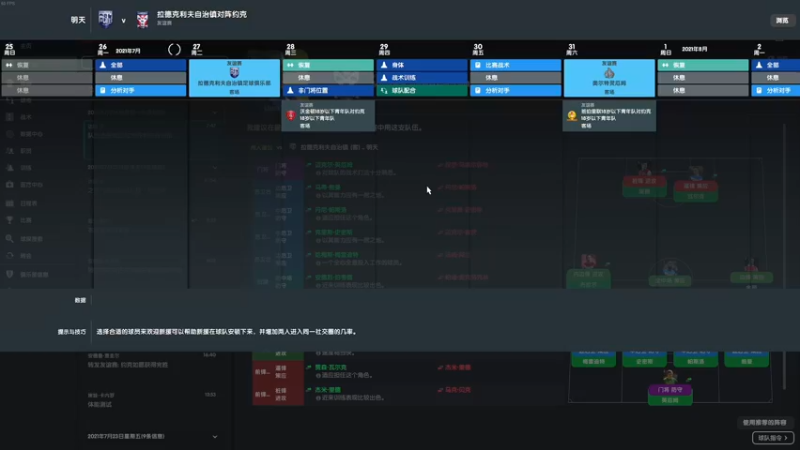Click the 25 周日 date header
The height and width of the screenshot is (450, 800).
(9, 49)
